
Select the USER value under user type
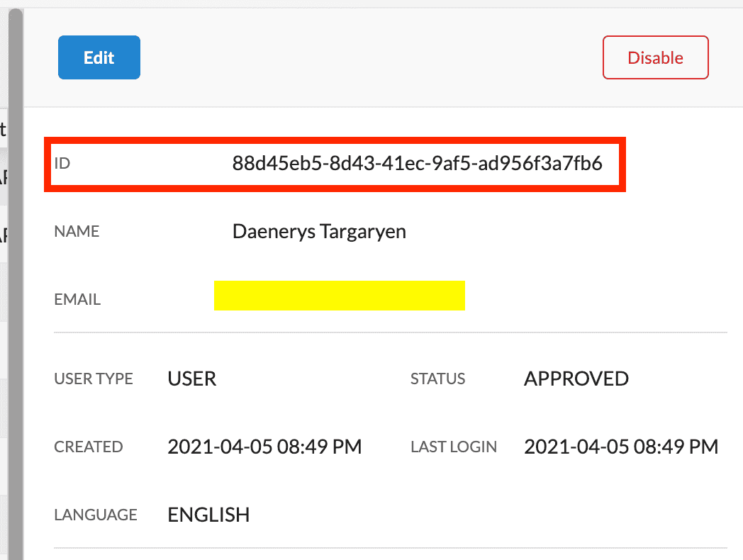coord(192,379)
